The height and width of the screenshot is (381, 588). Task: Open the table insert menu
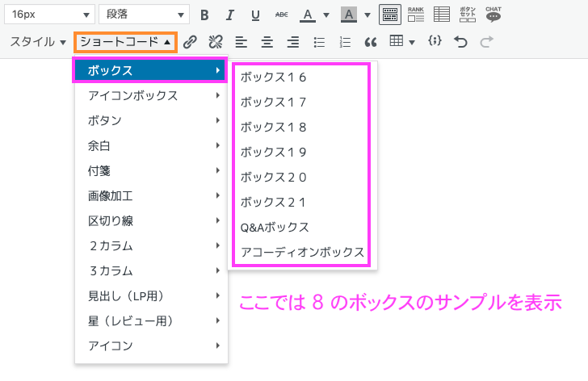point(402,41)
